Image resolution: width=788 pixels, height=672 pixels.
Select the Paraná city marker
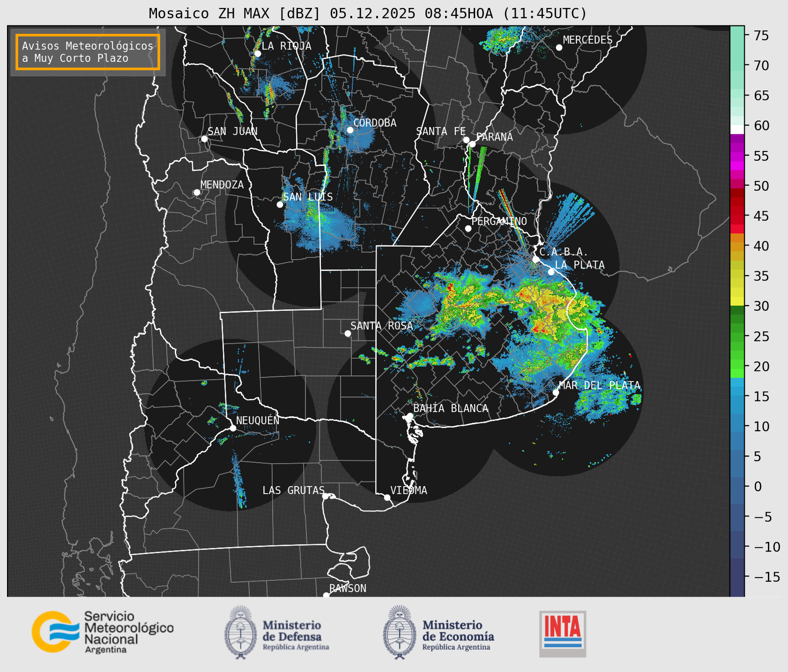pyautogui.click(x=472, y=144)
